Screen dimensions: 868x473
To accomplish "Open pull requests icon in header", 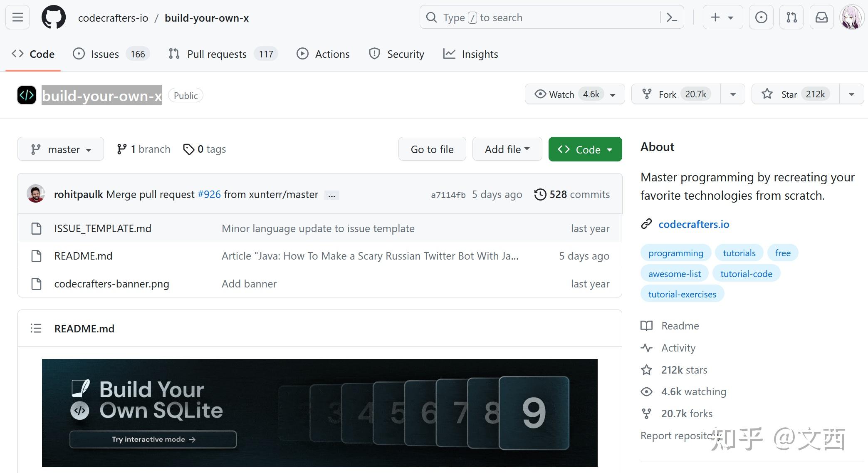I will (791, 17).
